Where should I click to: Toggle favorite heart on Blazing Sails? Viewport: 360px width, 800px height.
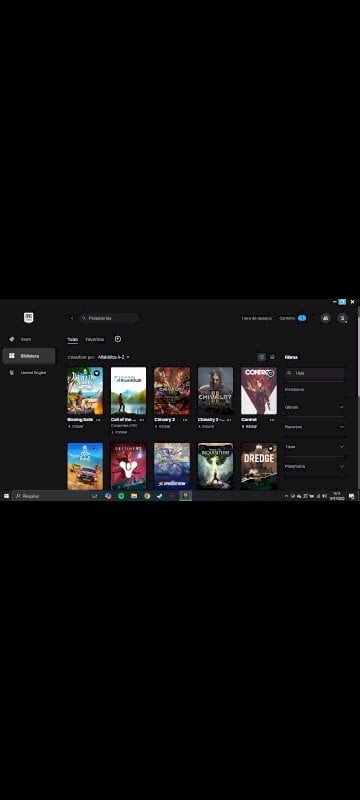[96, 373]
